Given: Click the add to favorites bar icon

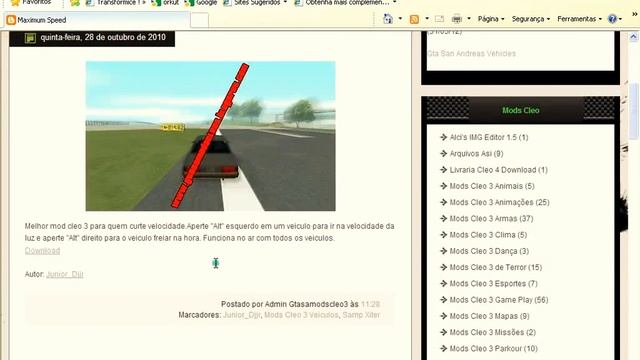Looking at the screenshot, I should pos(75,2).
